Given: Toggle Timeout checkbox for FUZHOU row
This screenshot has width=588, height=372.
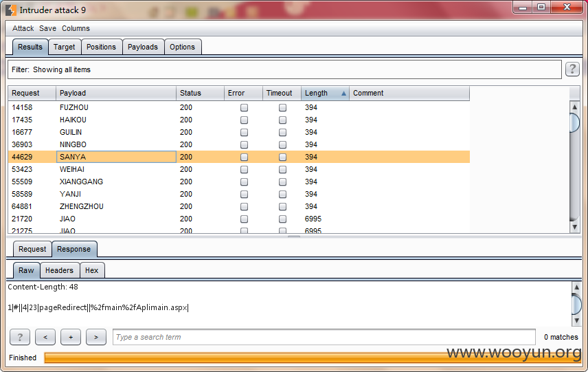Looking at the screenshot, I should point(283,108).
